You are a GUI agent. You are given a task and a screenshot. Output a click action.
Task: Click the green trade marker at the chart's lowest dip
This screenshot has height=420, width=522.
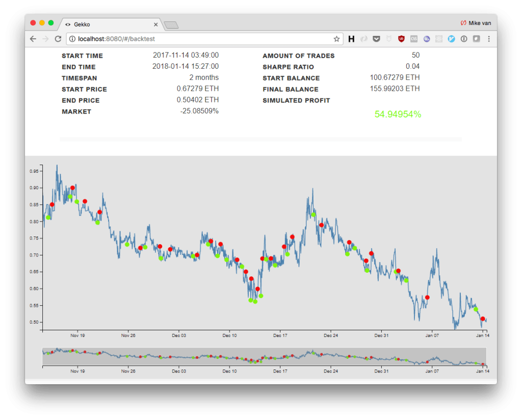pos(255,302)
